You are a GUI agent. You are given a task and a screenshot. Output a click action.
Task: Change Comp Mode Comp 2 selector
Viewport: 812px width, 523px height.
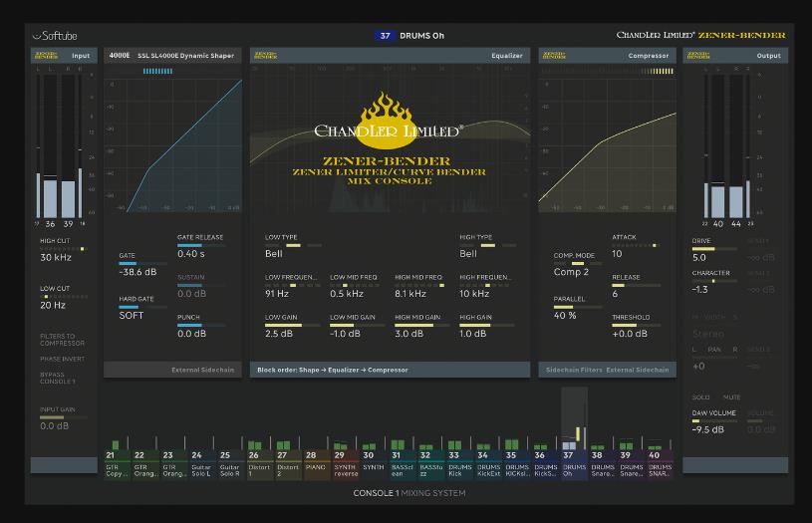[x=578, y=264]
